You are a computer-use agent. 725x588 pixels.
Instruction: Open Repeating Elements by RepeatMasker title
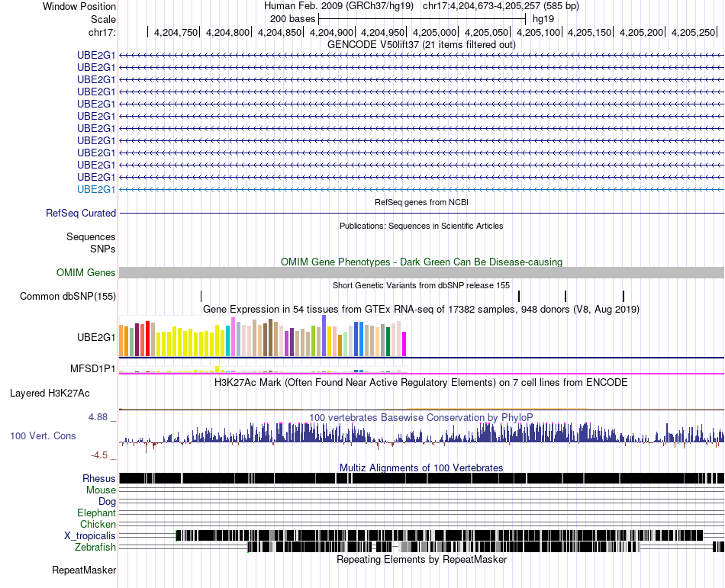421,559
